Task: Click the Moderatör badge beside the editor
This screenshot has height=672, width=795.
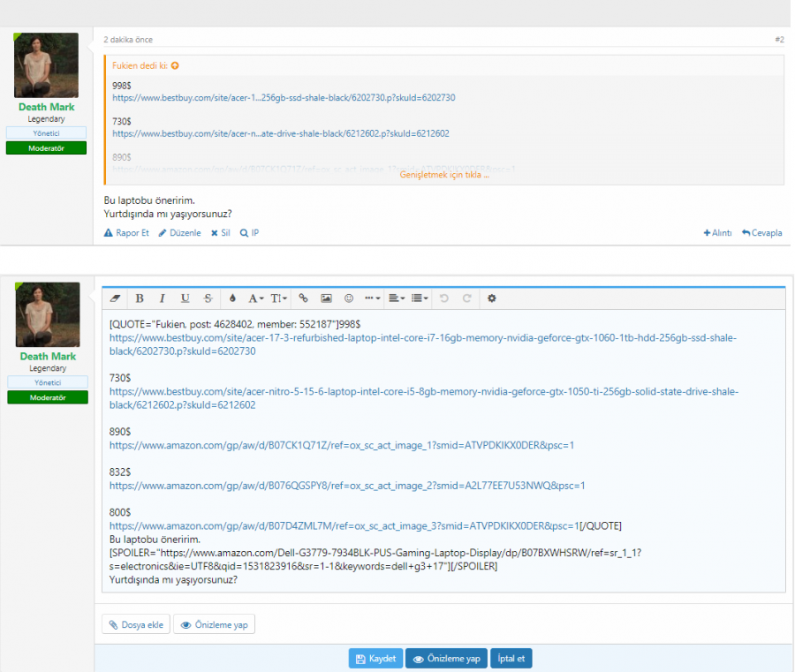Action: (48, 397)
